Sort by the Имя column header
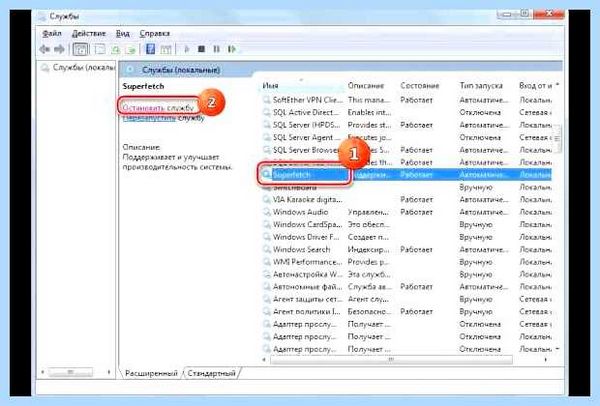The width and height of the screenshot is (600, 406). [303, 86]
